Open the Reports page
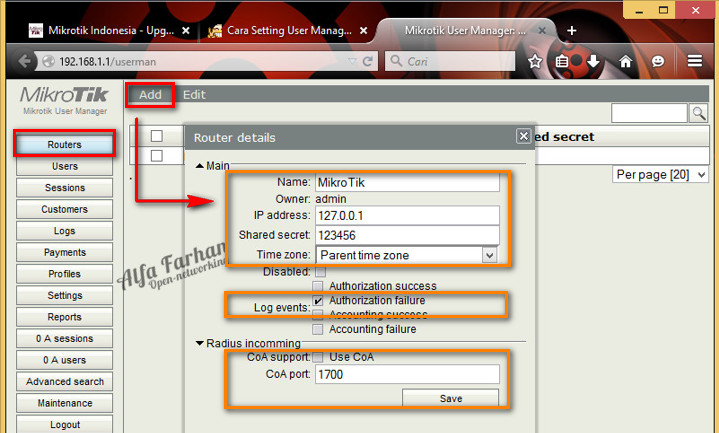The height and width of the screenshot is (433, 719). pos(64,317)
